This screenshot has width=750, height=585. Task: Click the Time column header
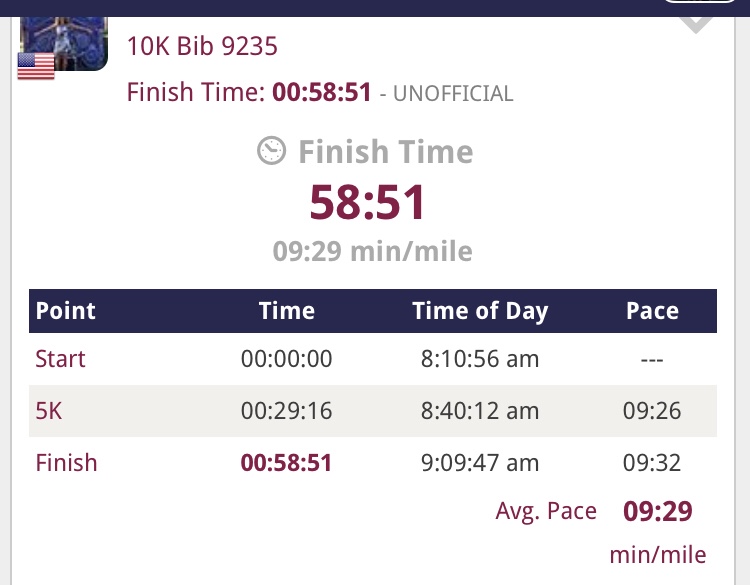click(287, 311)
